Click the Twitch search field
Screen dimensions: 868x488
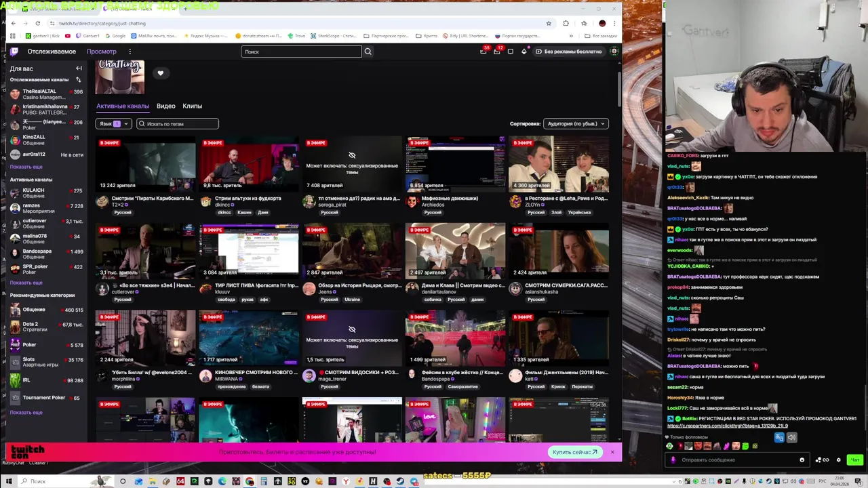tap(301, 52)
